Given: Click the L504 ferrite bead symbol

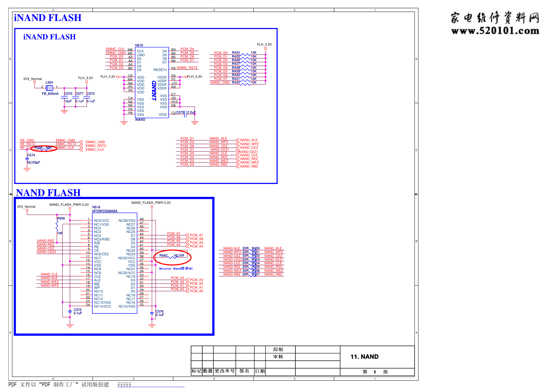Looking at the screenshot, I should [x=49, y=88].
